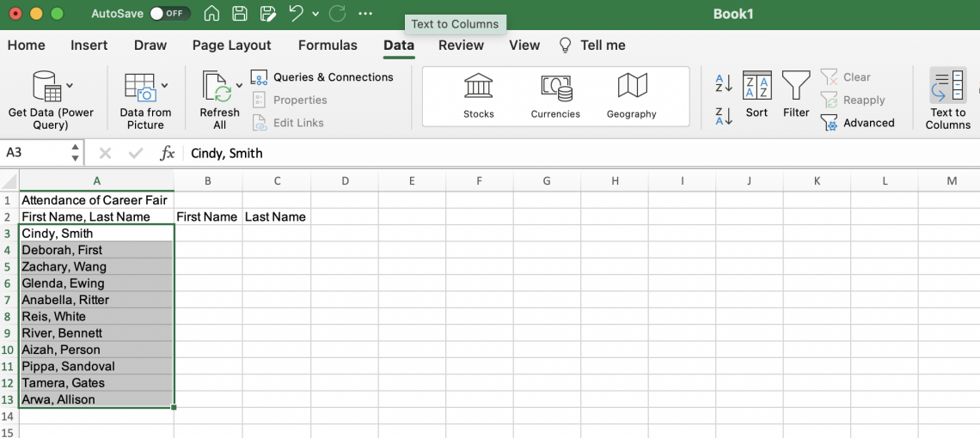
Task: Open the Sort dialog icon
Action: point(756,87)
